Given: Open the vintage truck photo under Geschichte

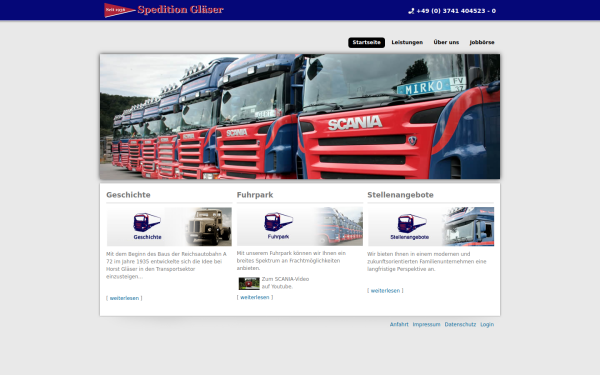Looking at the screenshot, I should pos(208,227).
